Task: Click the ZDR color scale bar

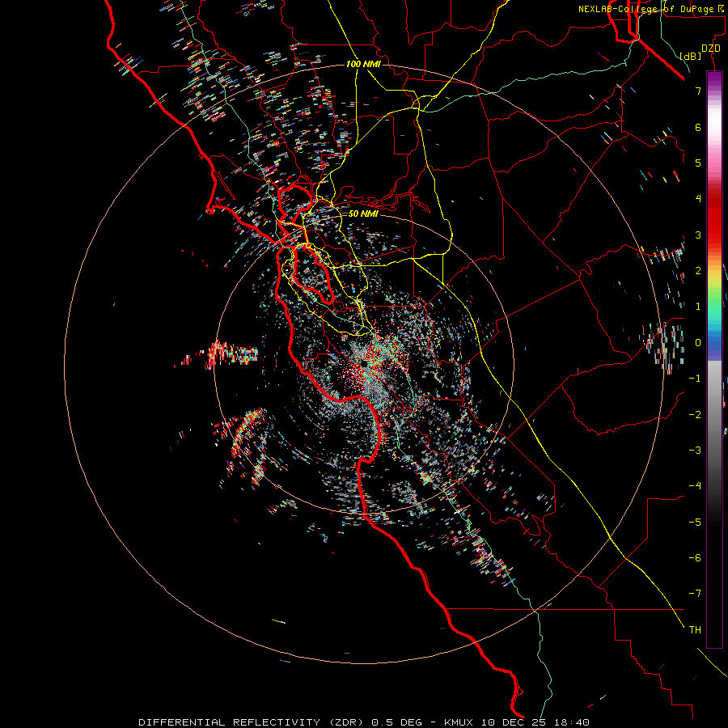Action: click(x=714, y=359)
